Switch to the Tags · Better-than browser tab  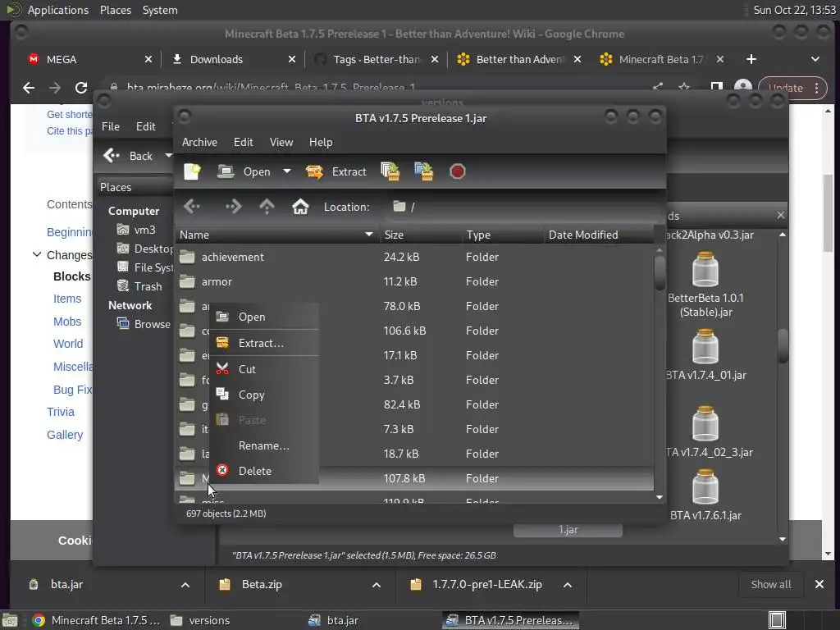374,59
